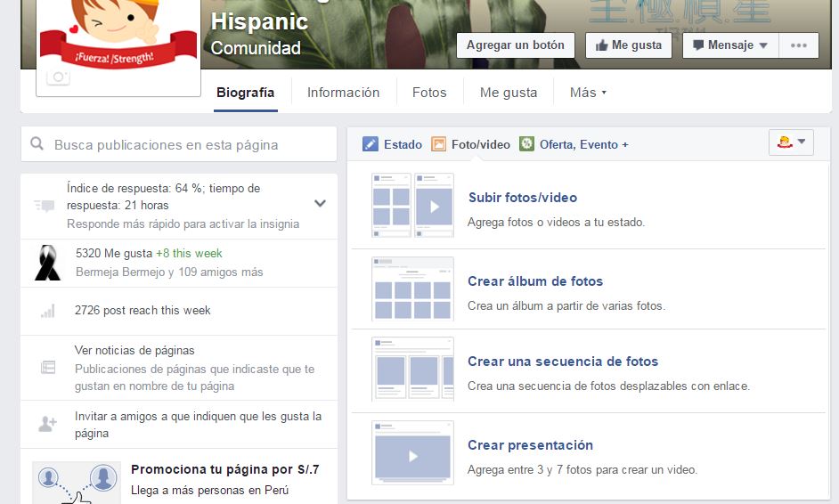Click the Crear presentación video illustration
Screen dimensions: 839x504
point(412,452)
